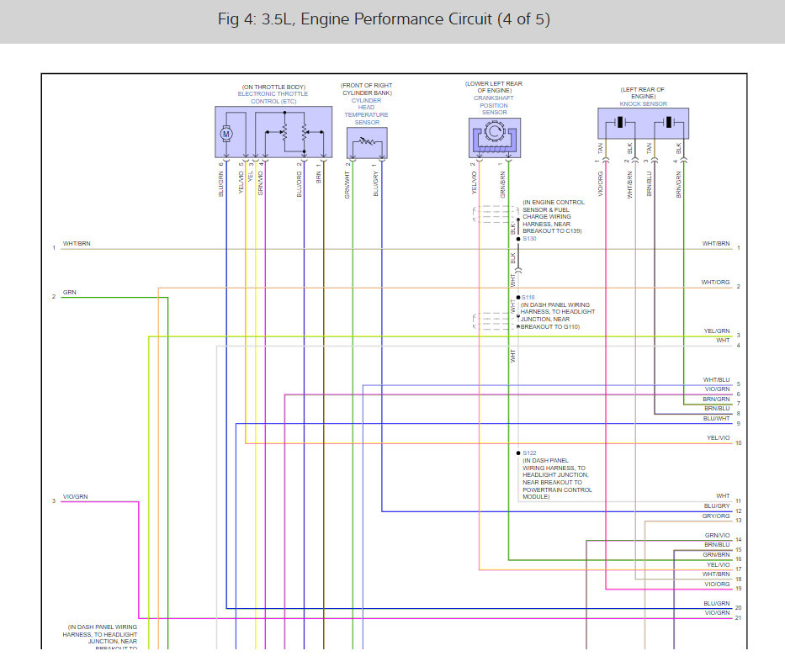Open the ELECTRONIC THROTTLE CONTROL (ETC) label

273,98
